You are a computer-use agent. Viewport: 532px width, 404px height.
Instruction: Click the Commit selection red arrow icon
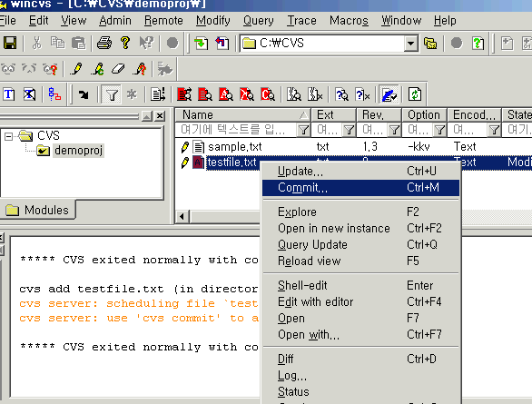[222, 44]
